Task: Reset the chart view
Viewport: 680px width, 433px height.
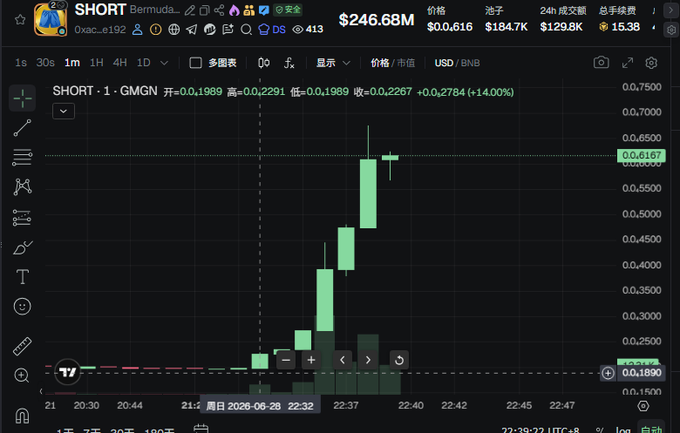Action: pyautogui.click(x=399, y=360)
